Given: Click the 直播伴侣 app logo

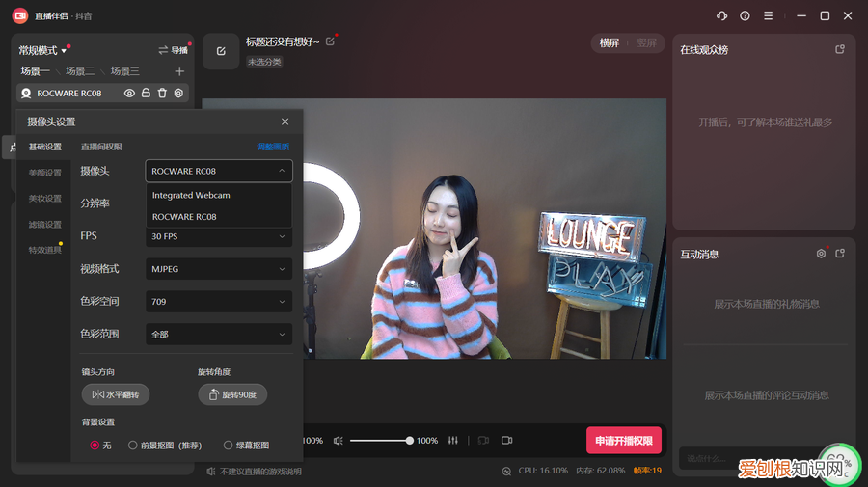Looking at the screenshot, I should pyautogui.click(x=20, y=16).
